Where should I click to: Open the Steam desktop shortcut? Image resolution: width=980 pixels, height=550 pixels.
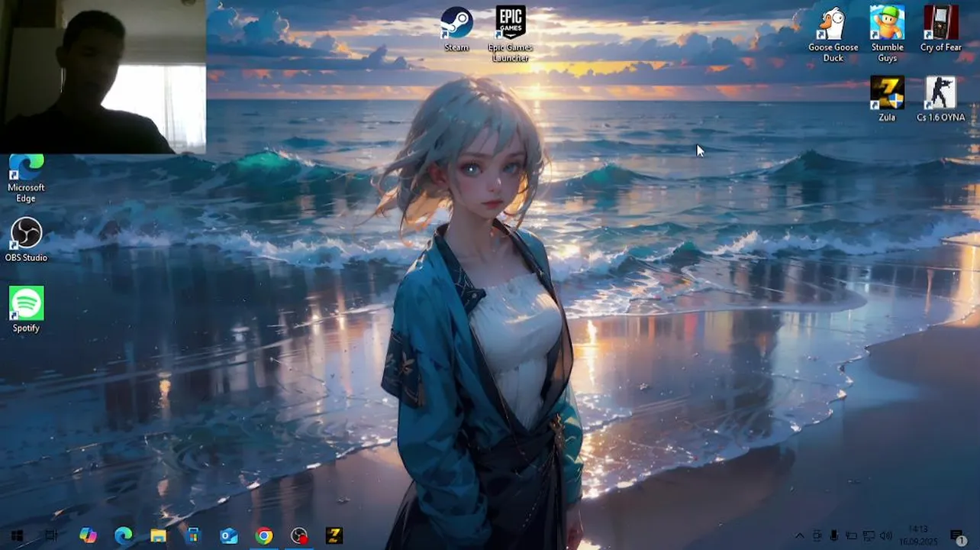click(456, 29)
